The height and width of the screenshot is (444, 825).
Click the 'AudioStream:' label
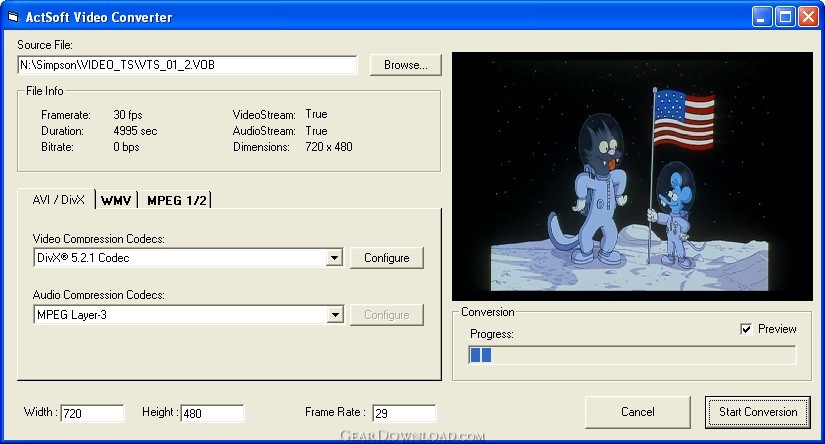pyautogui.click(x=264, y=131)
